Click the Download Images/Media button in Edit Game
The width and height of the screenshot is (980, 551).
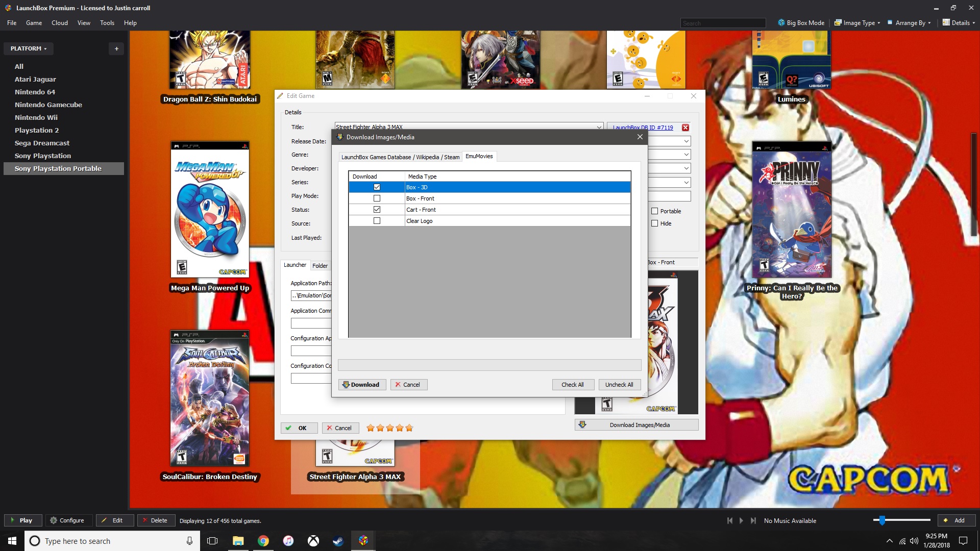636,425
